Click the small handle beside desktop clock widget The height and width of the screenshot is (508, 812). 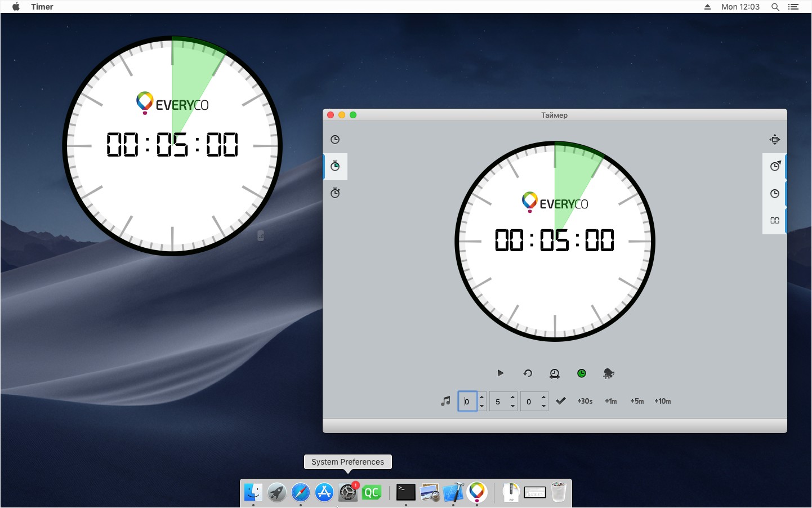pyautogui.click(x=261, y=236)
